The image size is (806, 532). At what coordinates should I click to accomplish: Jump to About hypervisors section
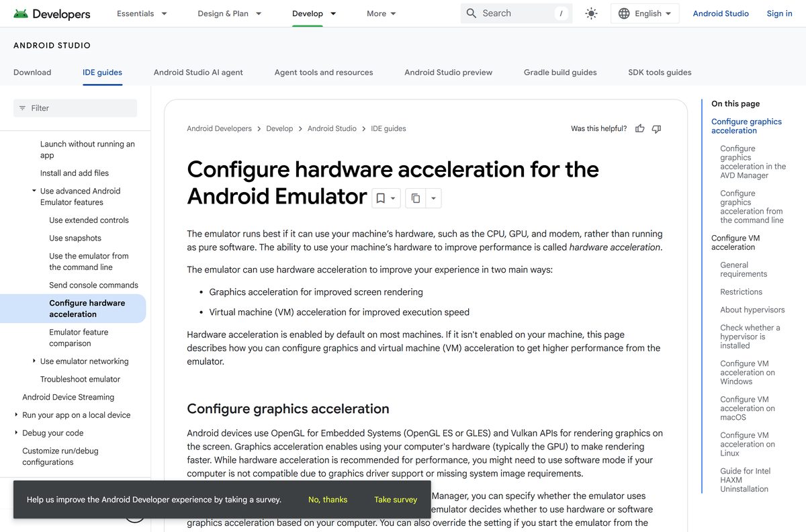pos(752,310)
